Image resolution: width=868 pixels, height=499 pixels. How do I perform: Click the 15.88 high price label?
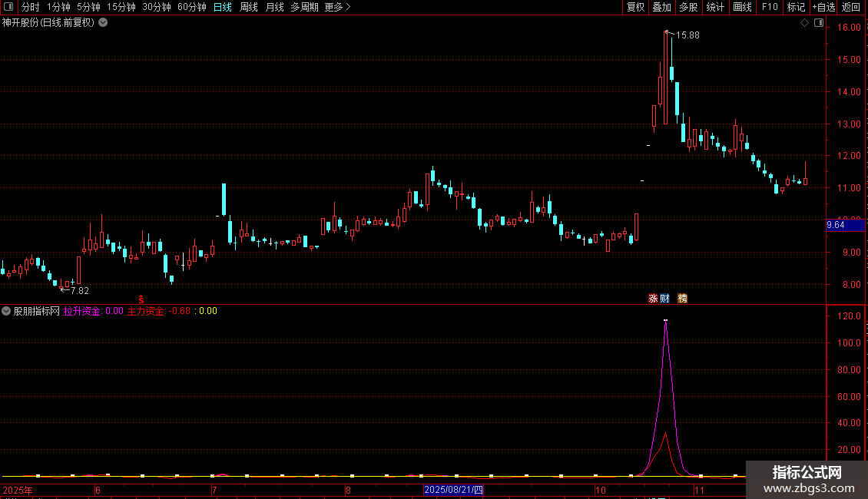[x=687, y=35]
